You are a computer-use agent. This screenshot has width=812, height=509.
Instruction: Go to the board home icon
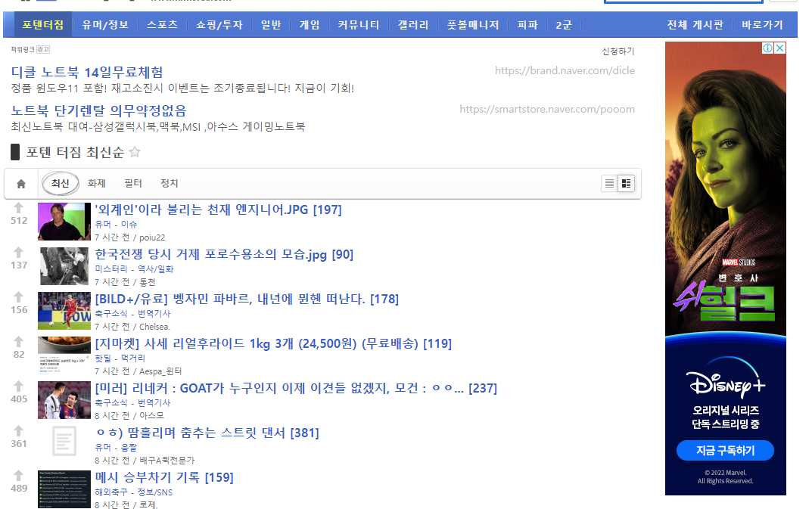click(21, 184)
